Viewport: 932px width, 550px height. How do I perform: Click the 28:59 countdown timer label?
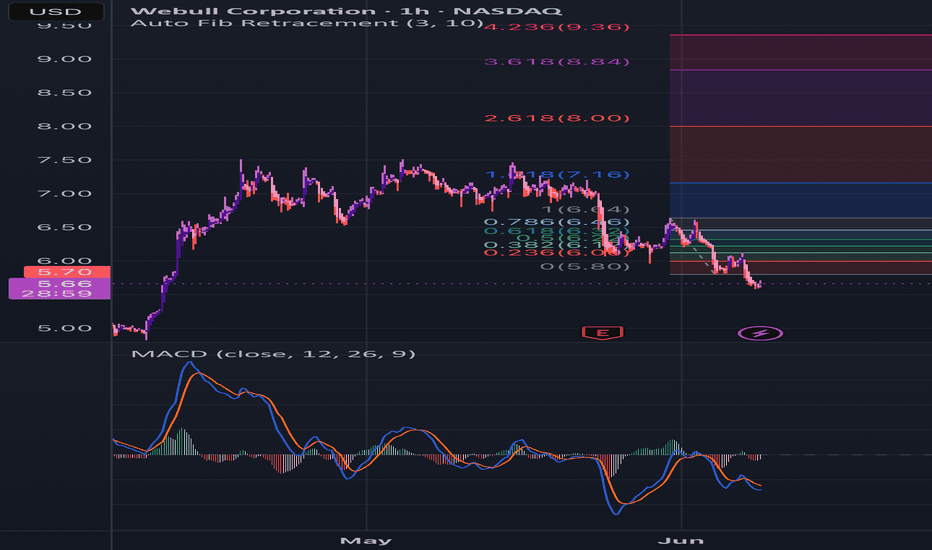[59, 294]
